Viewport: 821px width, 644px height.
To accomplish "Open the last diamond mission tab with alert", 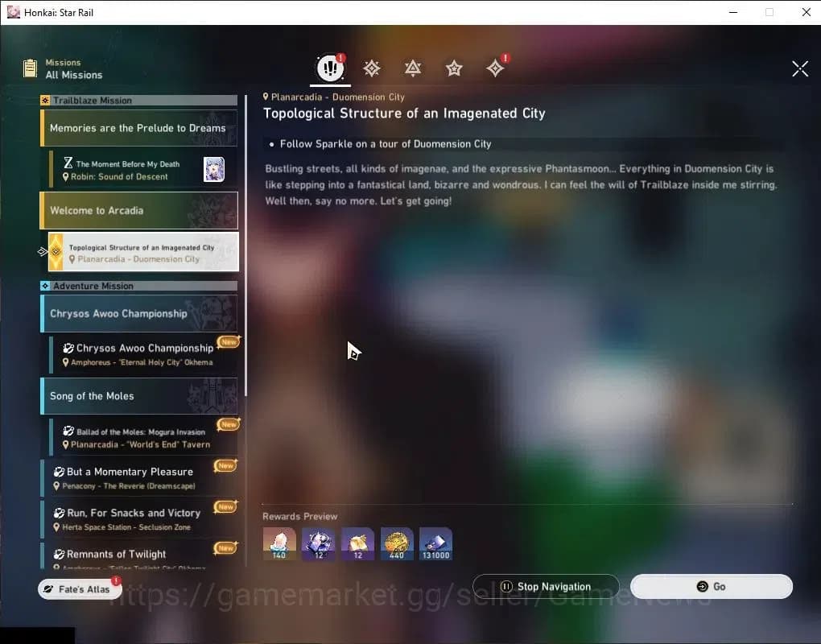I will coord(495,68).
